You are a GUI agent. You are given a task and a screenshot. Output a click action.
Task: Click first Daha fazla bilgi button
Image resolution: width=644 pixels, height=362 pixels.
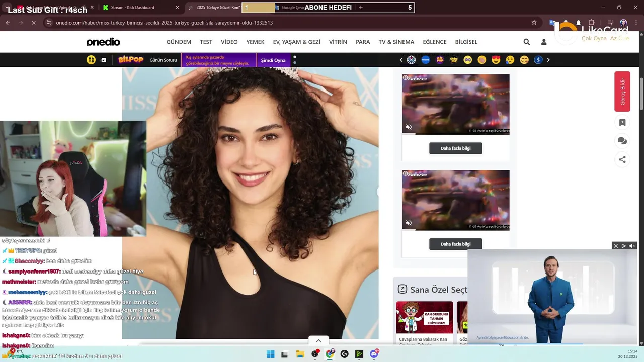[x=456, y=148]
